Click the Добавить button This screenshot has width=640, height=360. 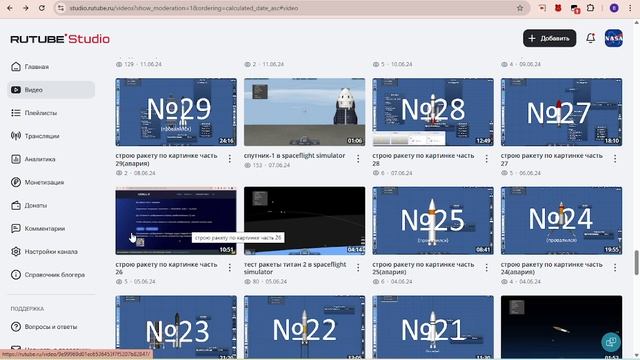tap(549, 38)
